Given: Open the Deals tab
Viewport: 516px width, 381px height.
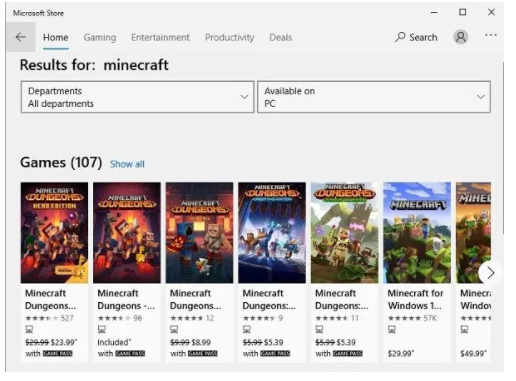Looking at the screenshot, I should (x=281, y=37).
